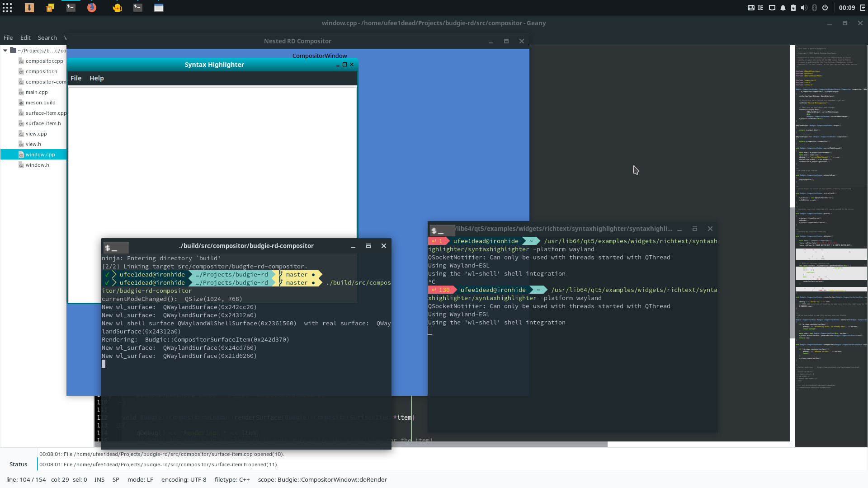Open the wired network tray icon
This screenshot has height=488, width=868.
pos(772,8)
